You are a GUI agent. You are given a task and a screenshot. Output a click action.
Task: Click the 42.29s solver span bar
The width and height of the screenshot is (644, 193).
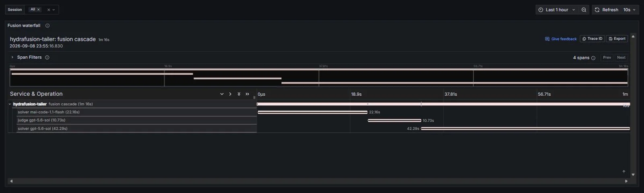[525, 129]
